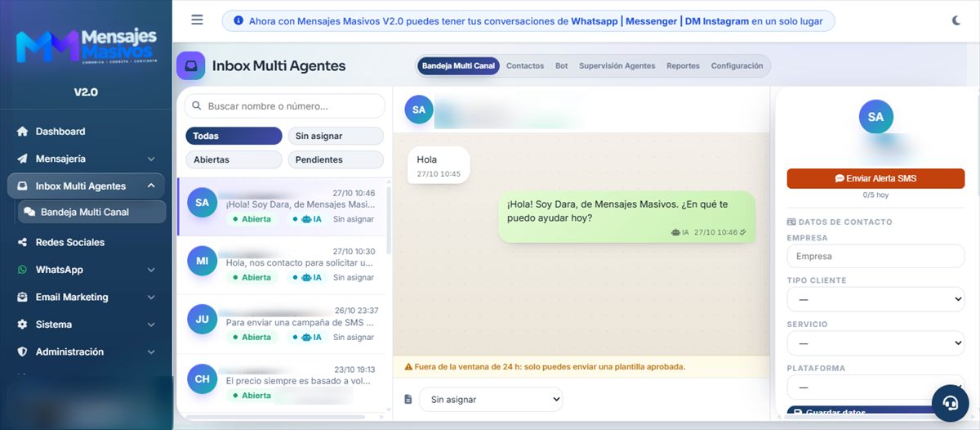This screenshot has width=980, height=430.
Task: Click the large SA avatar in contact panel
Action: (876, 117)
